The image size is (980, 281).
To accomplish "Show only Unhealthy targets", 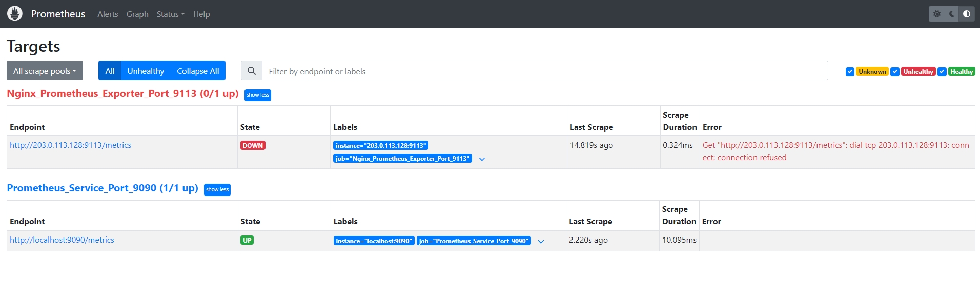I will click(x=146, y=71).
